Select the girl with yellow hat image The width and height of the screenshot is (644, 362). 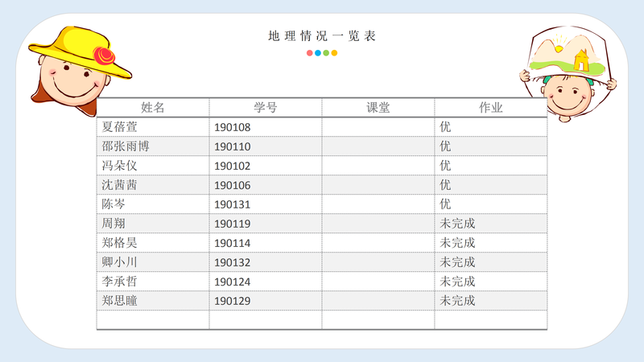tap(80, 71)
